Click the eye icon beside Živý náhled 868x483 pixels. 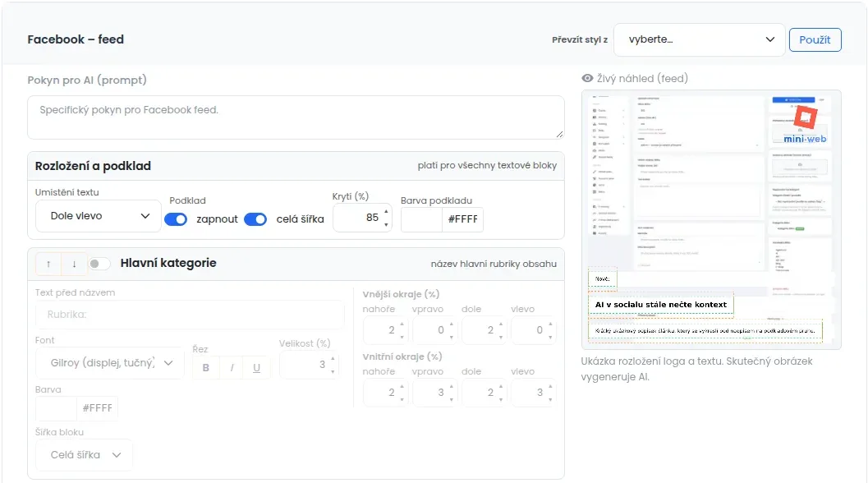[587, 79]
